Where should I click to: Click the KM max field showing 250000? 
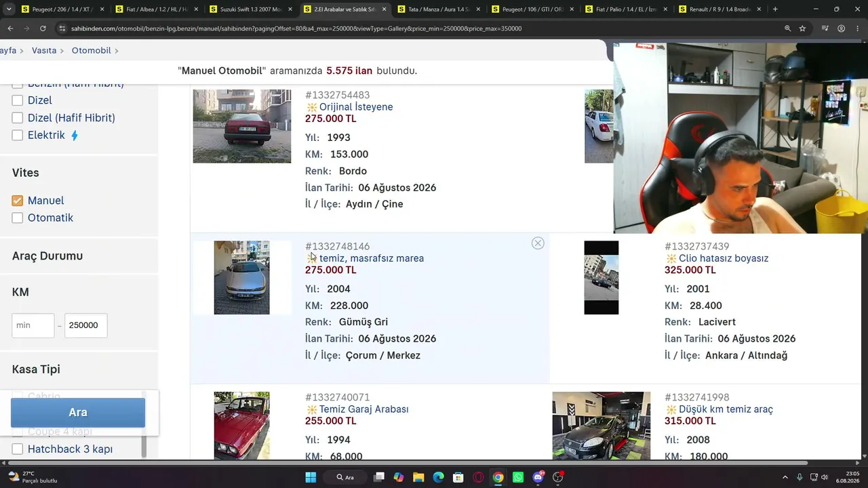click(86, 325)
